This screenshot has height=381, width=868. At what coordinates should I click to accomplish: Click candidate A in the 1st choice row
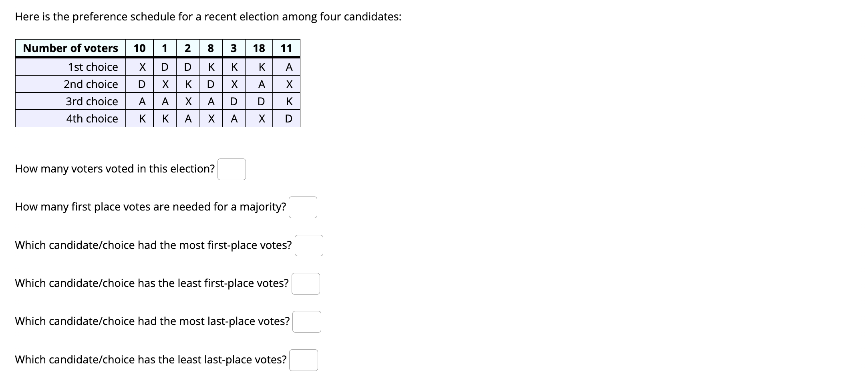[x=289, y=67]
